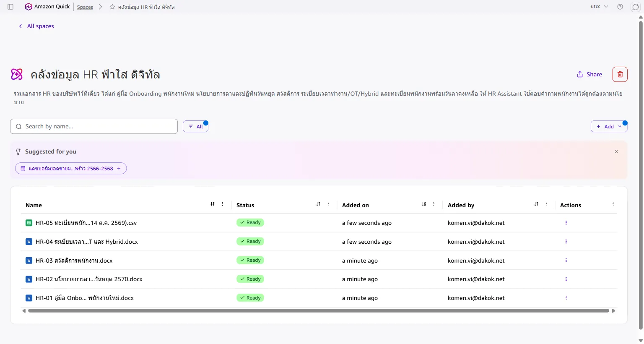Viewport: 644px width, 344px height.
Task: Dismiss the Suggested for you banner
Action: coord(617,151)
